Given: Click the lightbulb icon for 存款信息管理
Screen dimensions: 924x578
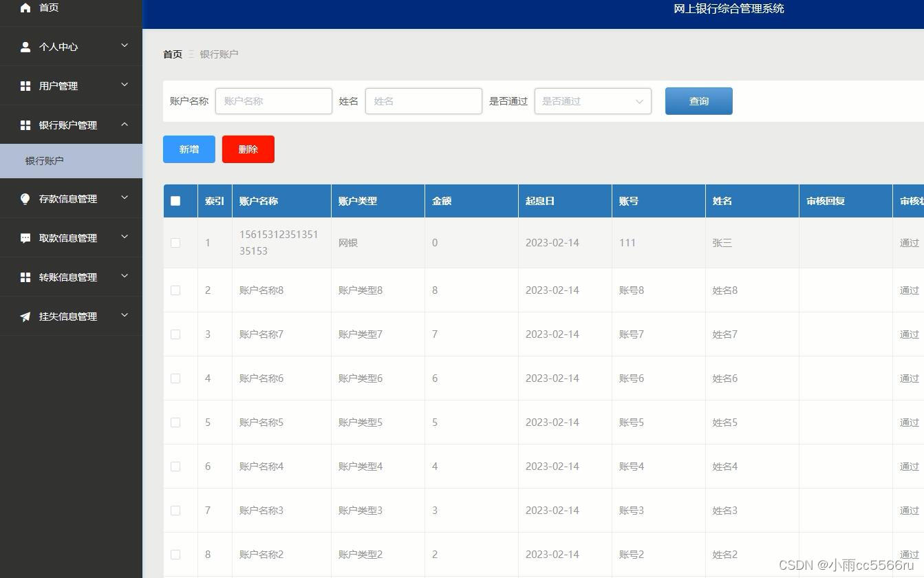Looking at the screenshot, I should (25, 199).
